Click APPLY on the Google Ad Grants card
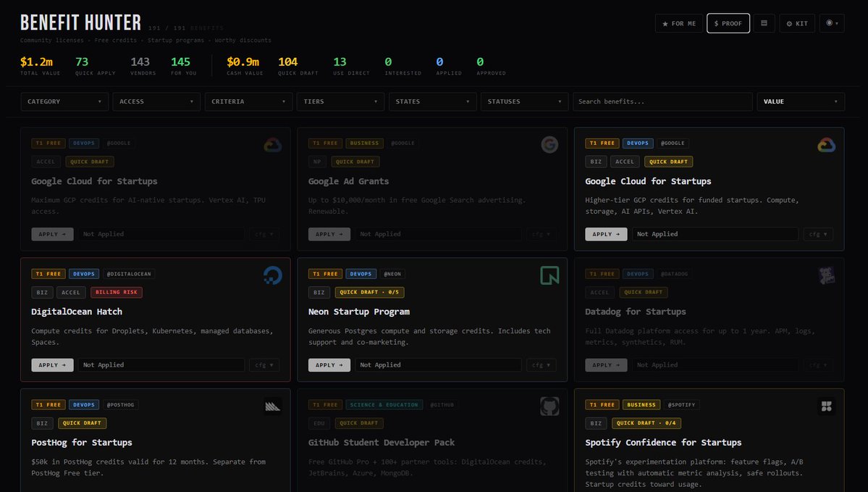The height and width of the screenshot is (492, 868). (x=329, y=234)
